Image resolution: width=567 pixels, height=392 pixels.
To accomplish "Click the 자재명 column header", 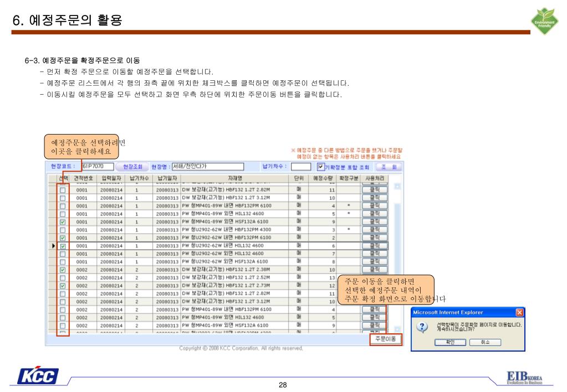I will (235, 178).
